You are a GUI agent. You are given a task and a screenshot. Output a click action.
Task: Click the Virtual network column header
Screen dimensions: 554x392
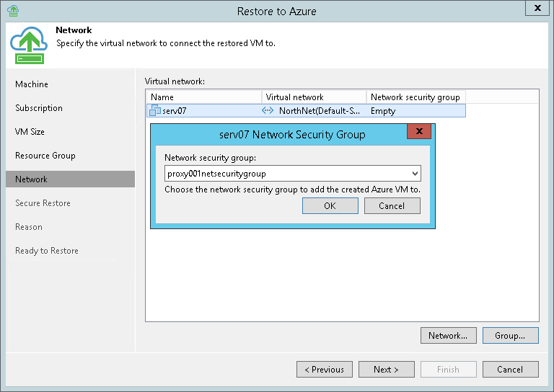pyautogui.click(x=314, y=97)
